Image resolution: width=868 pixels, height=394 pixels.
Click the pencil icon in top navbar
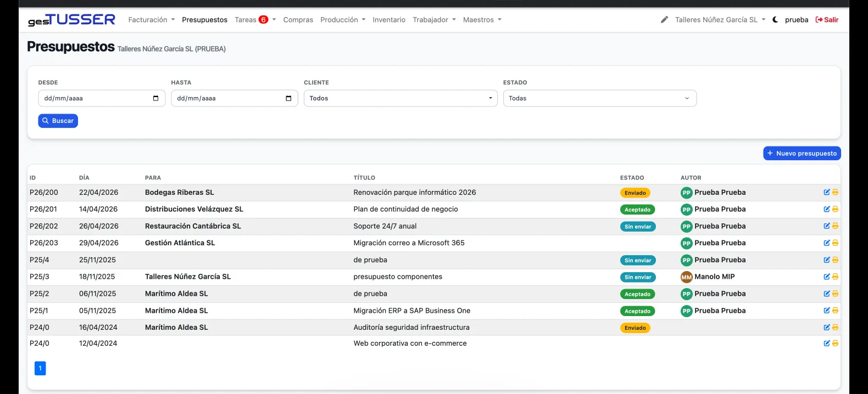pos(664,20)
